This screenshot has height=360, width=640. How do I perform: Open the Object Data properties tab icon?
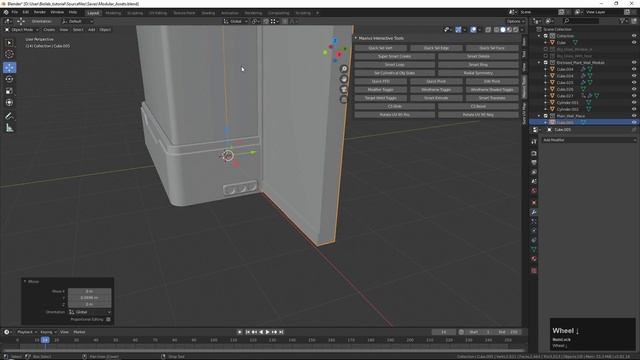tap(534, 249)
